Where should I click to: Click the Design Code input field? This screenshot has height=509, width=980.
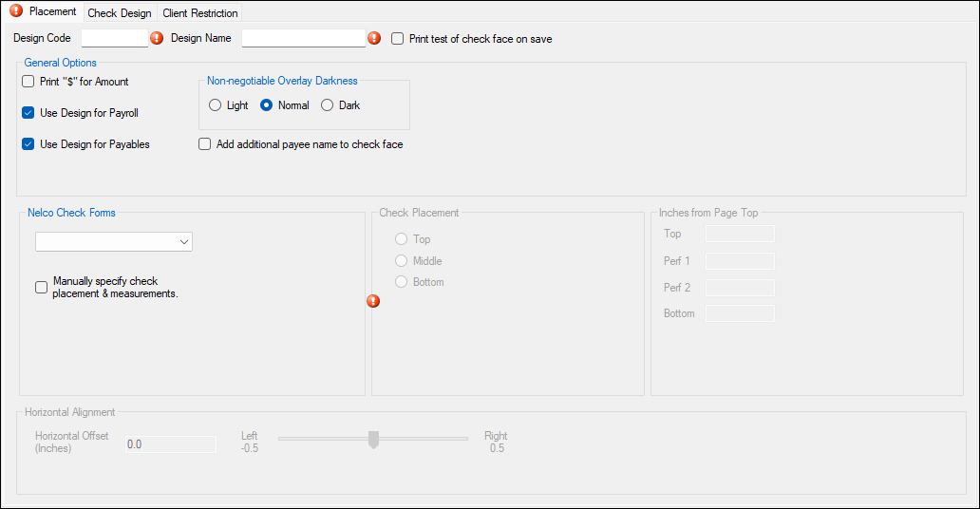click(x=115, y=39)
